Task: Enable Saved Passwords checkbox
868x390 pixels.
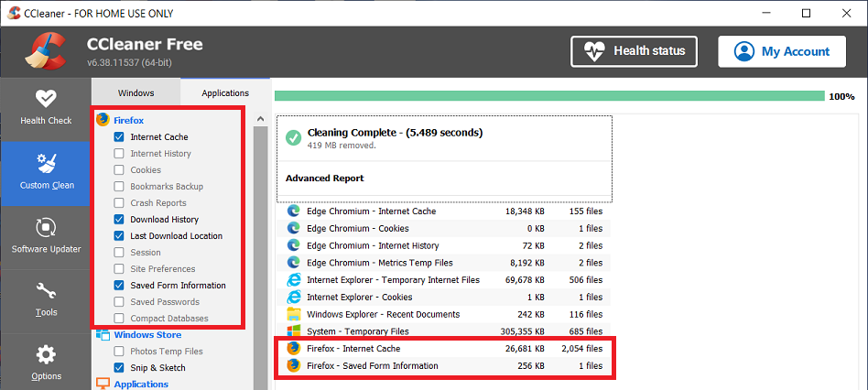Action: (x=118, y=302)
